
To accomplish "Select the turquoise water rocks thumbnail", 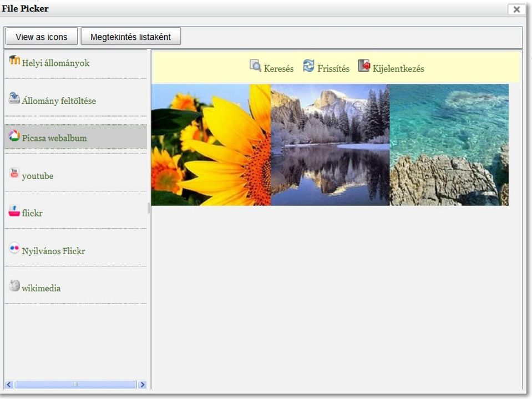I will tap(449, 145).
